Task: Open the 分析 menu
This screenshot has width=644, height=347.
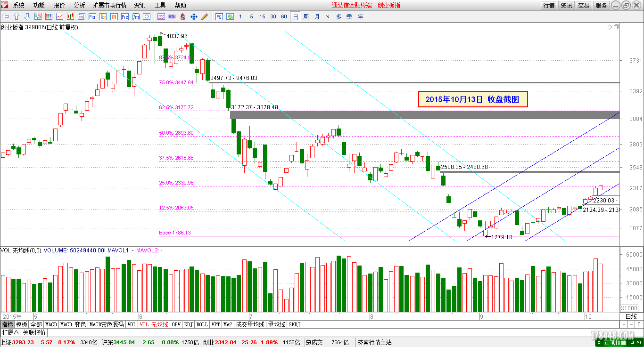Action: coord(80,5)
